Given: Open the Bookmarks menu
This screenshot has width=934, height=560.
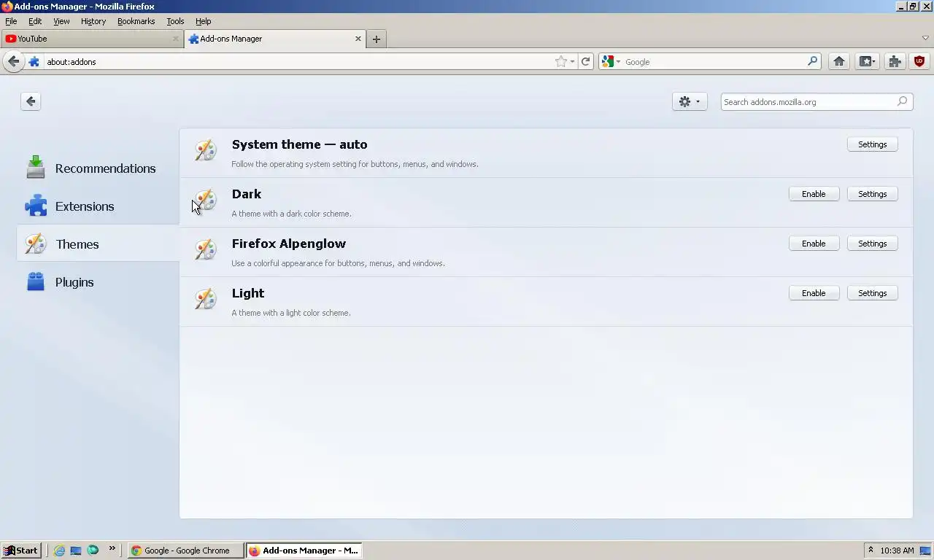Looking at the screenshot, I should pos(136,21).
